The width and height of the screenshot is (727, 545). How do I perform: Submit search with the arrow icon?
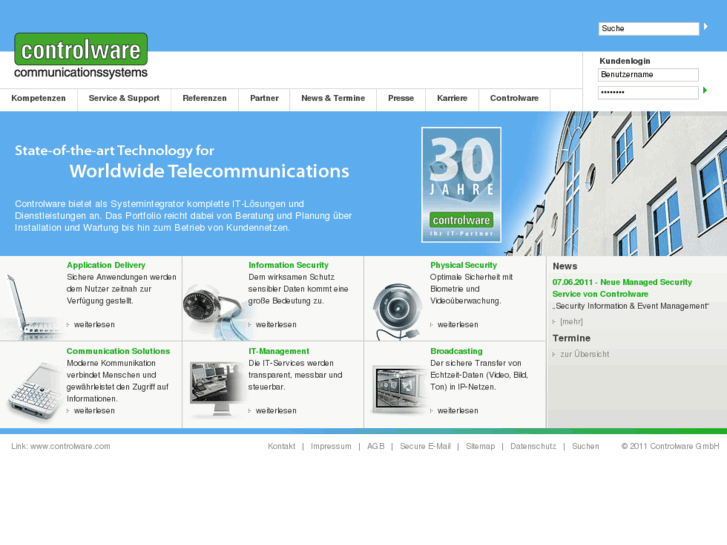706,27
